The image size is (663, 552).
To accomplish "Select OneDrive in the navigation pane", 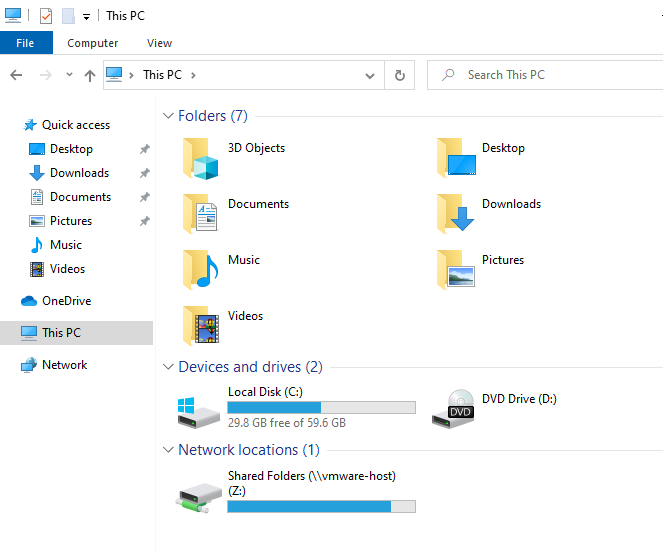I will coord(56,301).
